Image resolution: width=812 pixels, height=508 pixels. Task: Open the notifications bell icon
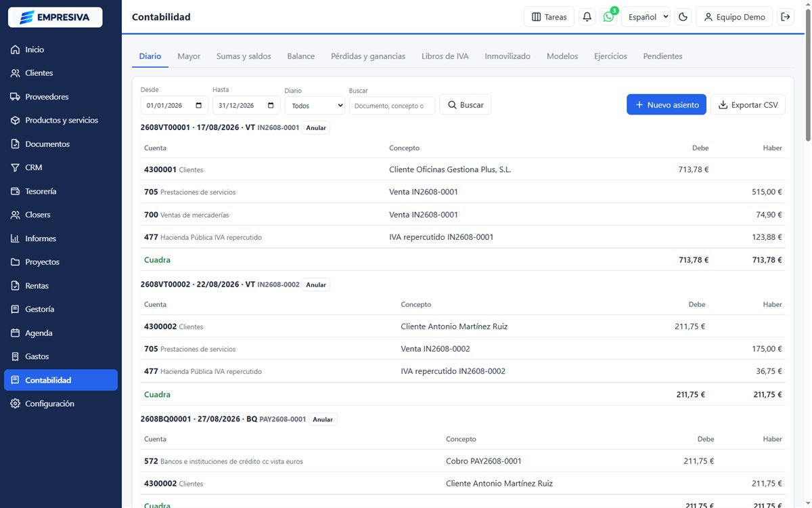(x=587, y=17)
